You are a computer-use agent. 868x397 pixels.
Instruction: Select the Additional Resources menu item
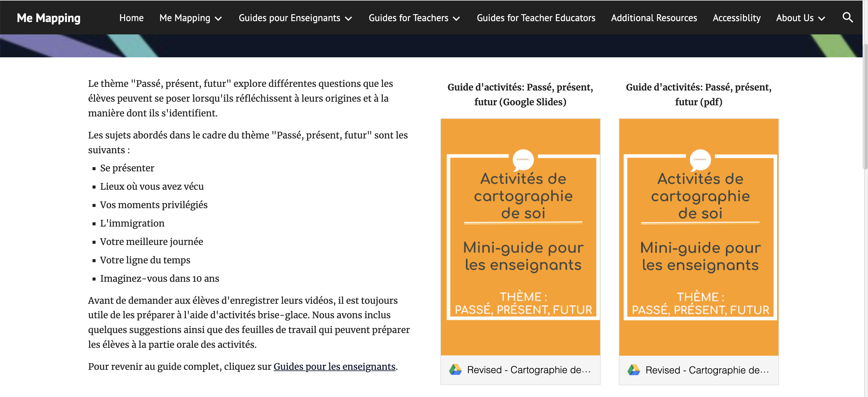click(654, 17)
